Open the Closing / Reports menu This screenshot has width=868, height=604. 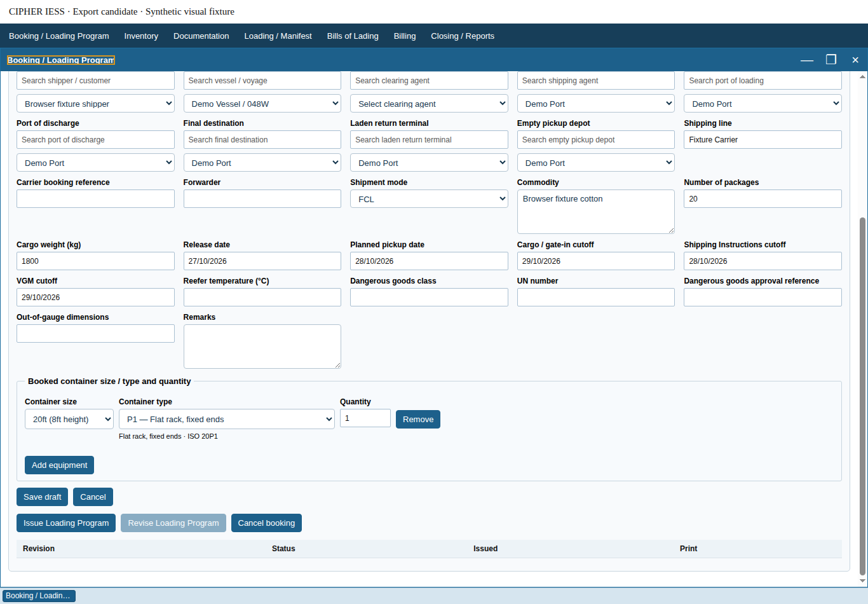(463, 36)
